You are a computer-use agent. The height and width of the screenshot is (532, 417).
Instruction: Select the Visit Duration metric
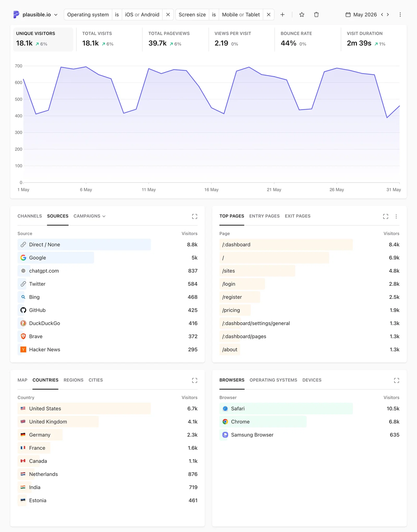tap(374, 39)
